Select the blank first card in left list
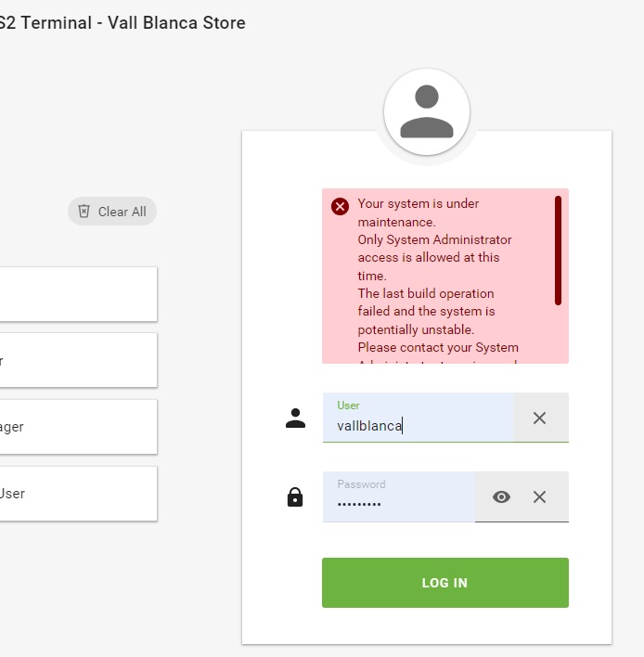644x657 pixels. [x=78, y=294]
